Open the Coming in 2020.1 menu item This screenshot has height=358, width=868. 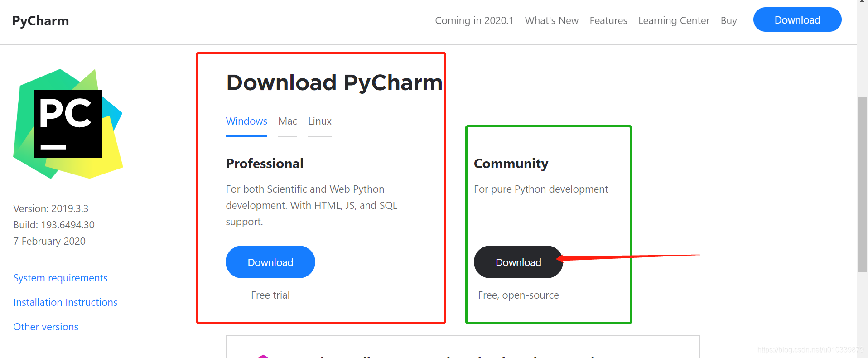tap(474, 20)
